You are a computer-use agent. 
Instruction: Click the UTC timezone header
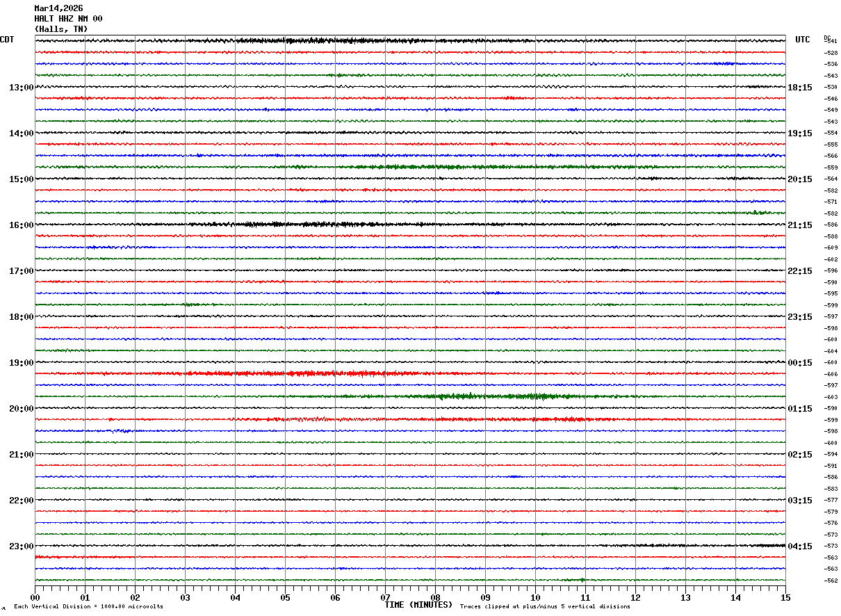pos(803,40)
